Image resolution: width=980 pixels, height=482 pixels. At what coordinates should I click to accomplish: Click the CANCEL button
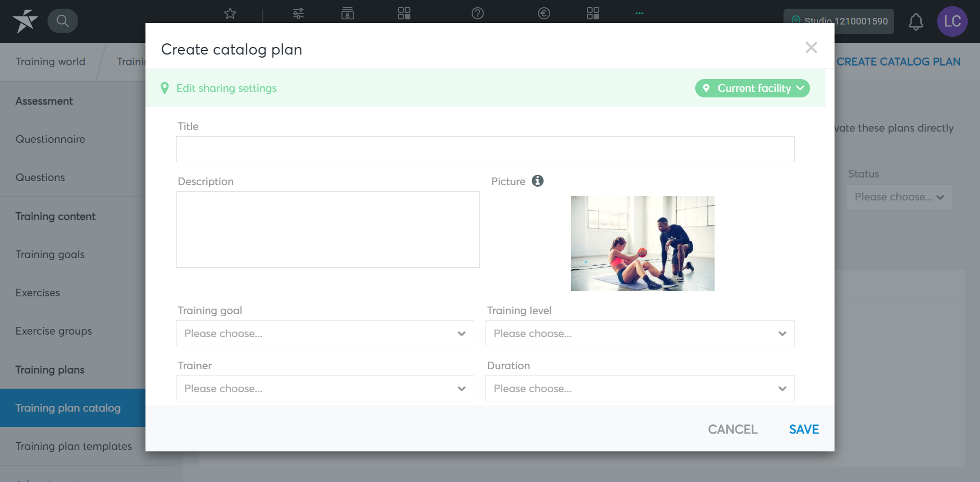click(732, 429)
